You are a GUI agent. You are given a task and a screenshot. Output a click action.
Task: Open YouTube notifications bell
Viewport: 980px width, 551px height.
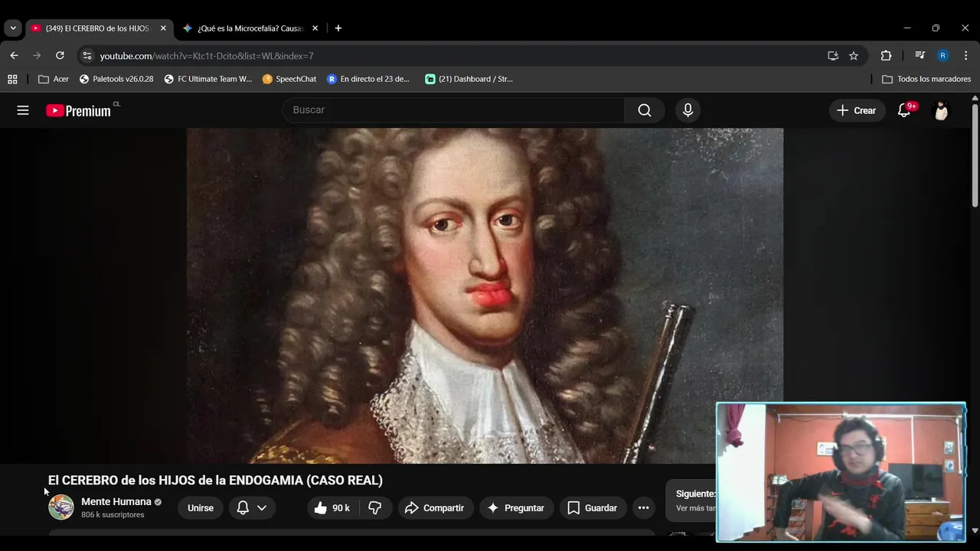coord(904,110)
